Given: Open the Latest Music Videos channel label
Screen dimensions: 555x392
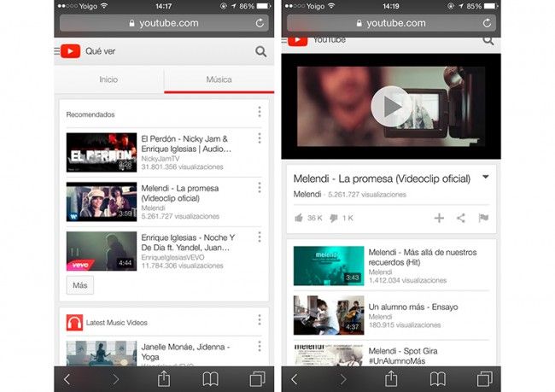Looking at the screenshot, I should (x=117, y=323).
